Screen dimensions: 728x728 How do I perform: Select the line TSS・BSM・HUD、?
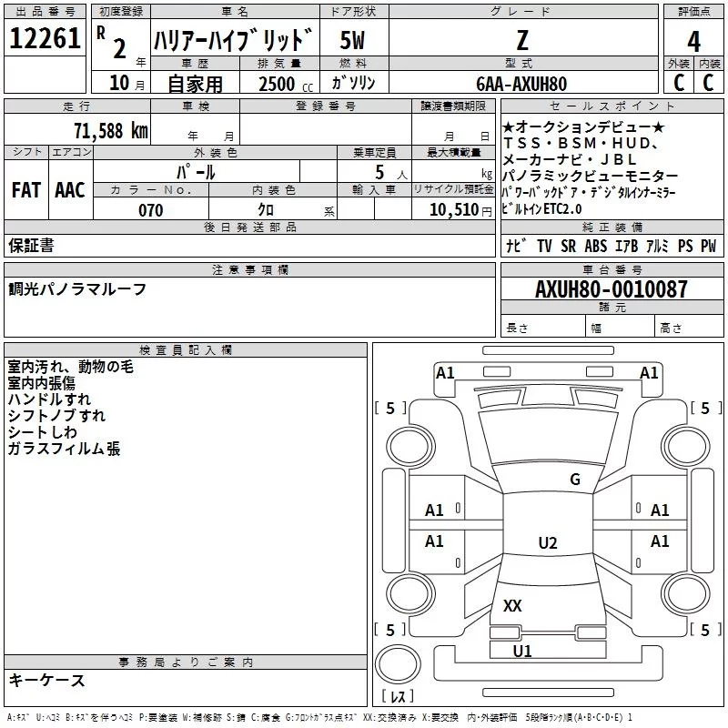pyautogui.click(x=581, y=143)
